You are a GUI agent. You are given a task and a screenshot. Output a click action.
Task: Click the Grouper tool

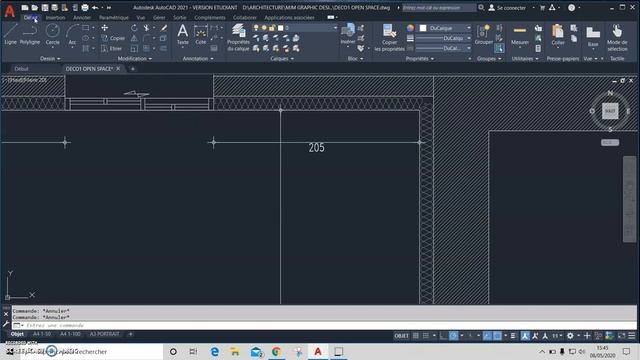click(484, 34)
